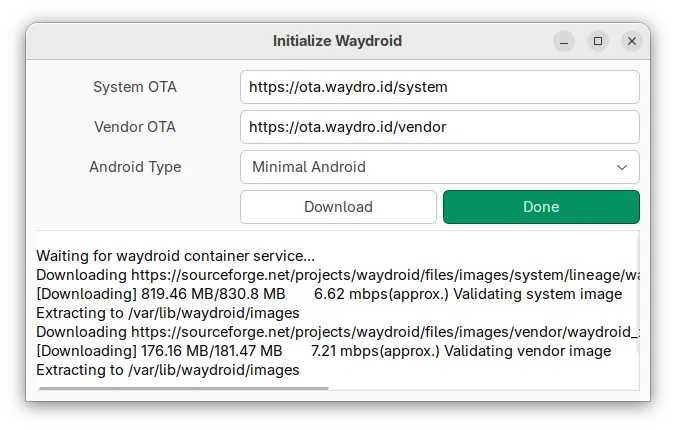Click the 'Validating system image' log line

(x=533, y=294)
